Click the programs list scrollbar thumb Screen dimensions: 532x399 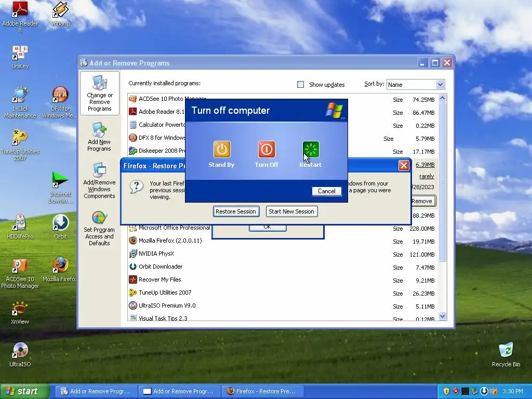tap(442, 181)
